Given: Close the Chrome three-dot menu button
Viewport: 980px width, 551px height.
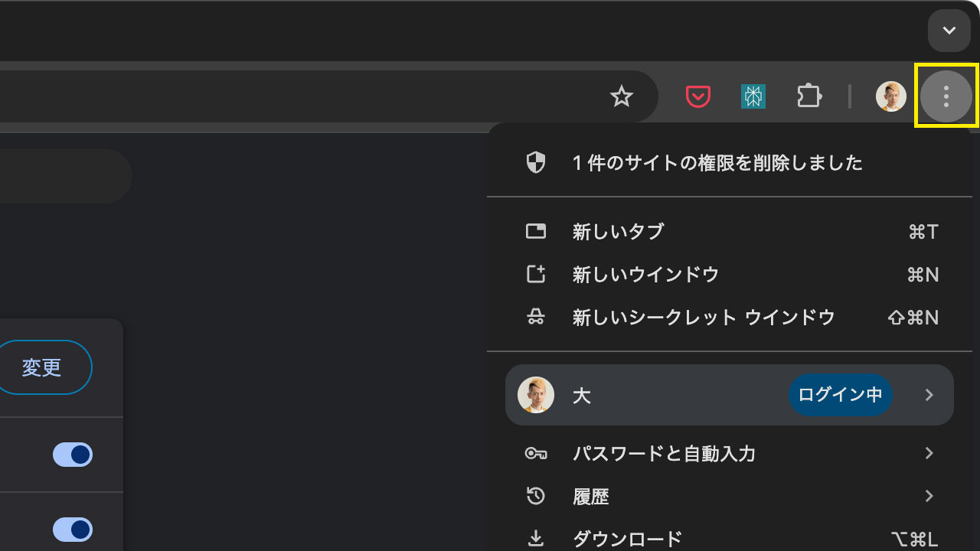Looking at the screenshot, I should [x=946, y=96].
